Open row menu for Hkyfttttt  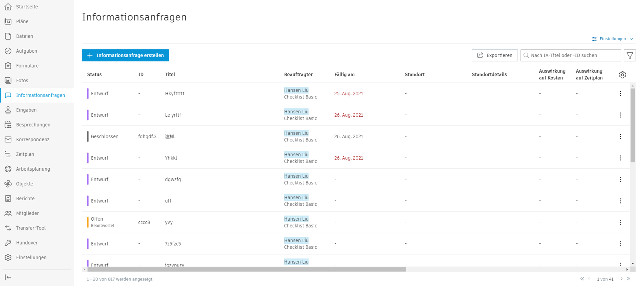(620, 94)
